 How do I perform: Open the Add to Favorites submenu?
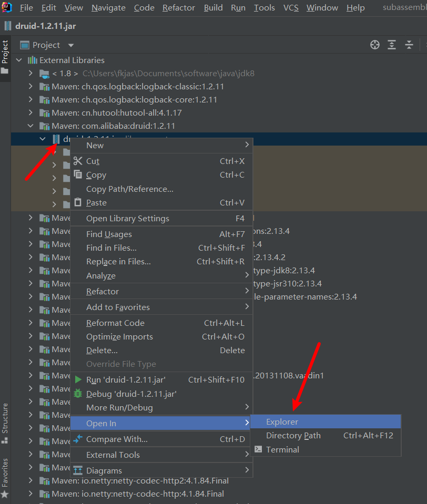click(161, 307)
